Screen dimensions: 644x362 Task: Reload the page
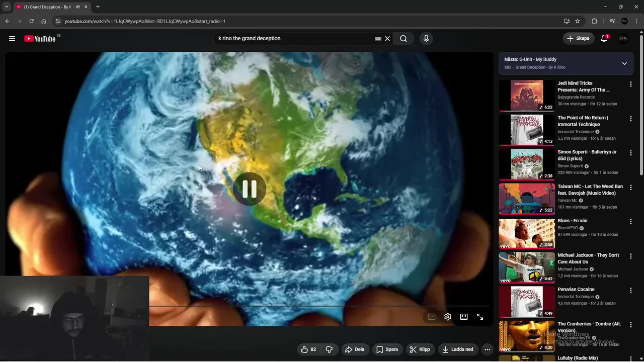(31, 21)
